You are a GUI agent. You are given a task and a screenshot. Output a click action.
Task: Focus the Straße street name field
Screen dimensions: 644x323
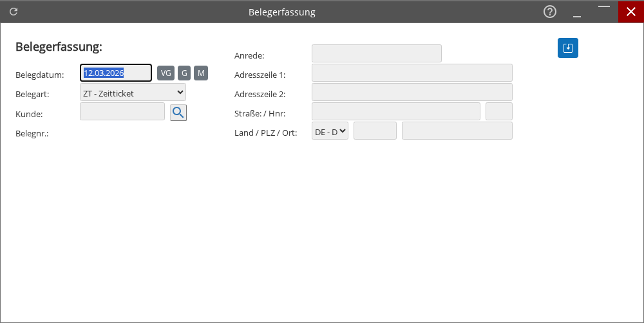coord(395,111)
